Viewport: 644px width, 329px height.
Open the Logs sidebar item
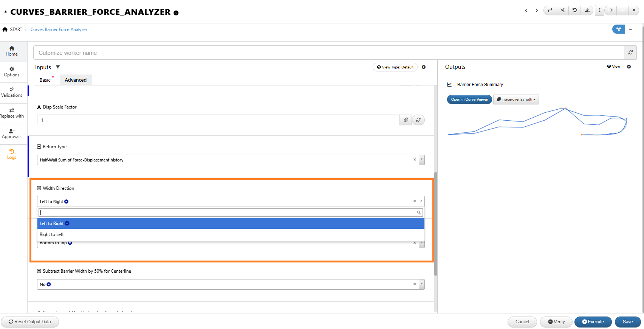(x=12, y=154)
